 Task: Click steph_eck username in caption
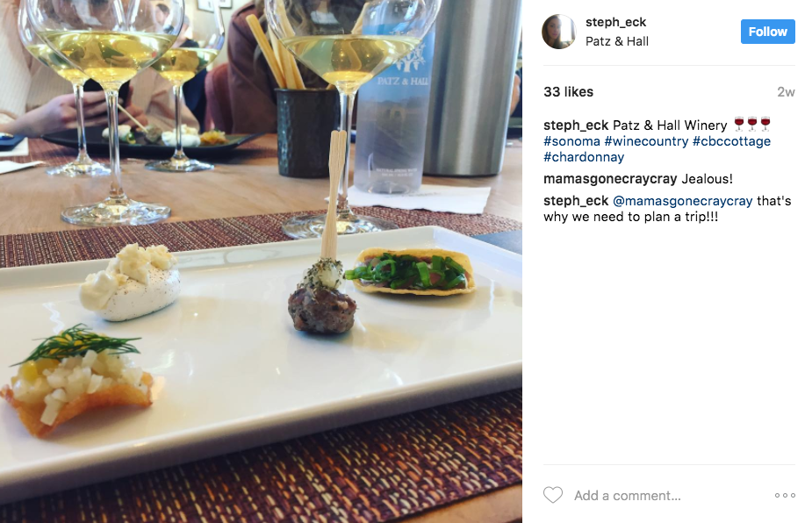pyautogui.click(x=576, y=125)
